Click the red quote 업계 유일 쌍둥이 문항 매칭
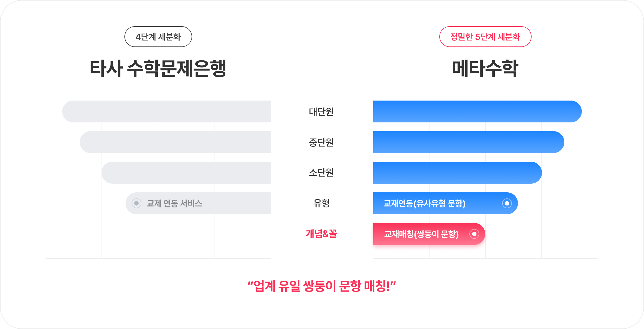Viewport: 644px width, 329px height. pyautogui.click(x=321, y=286)
